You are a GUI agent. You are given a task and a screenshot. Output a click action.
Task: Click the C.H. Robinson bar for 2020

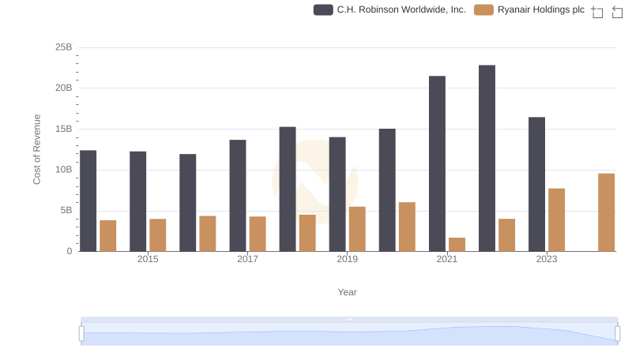pos(387,190)
